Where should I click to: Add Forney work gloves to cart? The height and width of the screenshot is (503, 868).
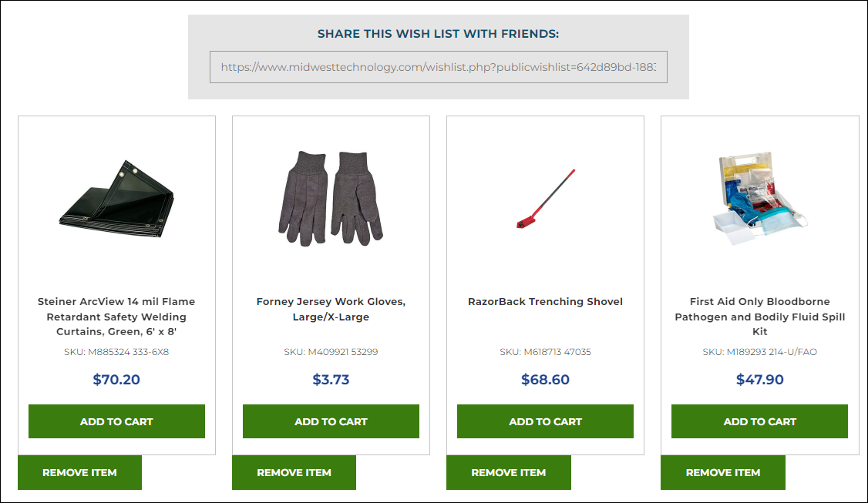(x=331, y=421)
